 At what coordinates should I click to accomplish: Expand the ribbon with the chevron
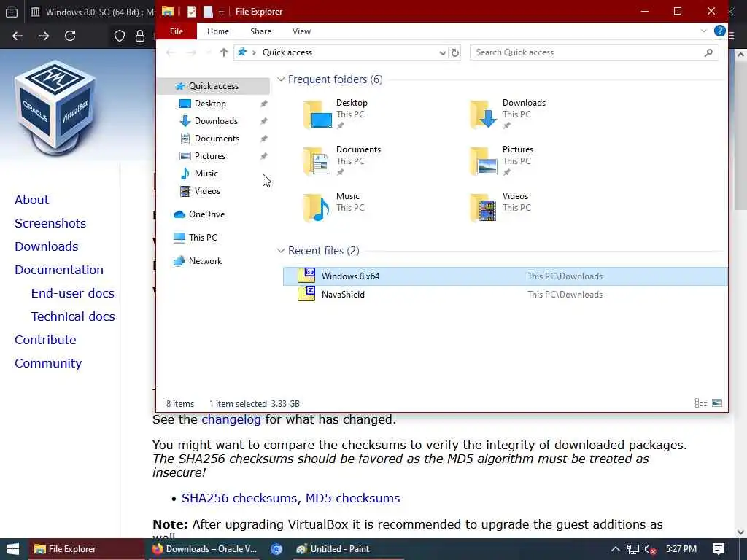pyautogui.click(x=704, y=31)
